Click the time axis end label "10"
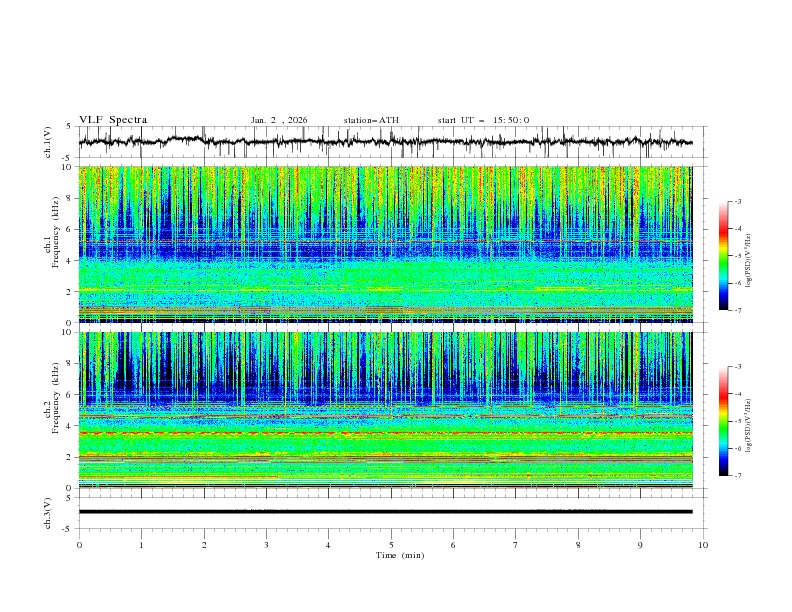 coord(703,545)
